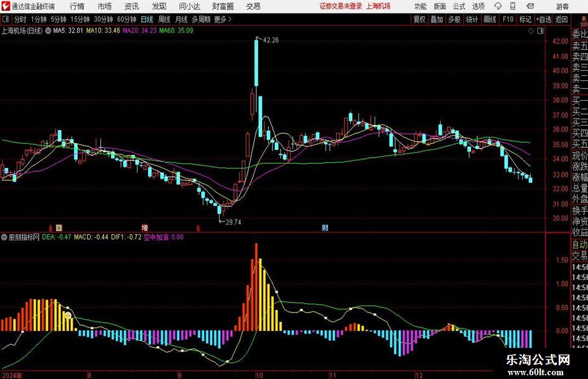The height and width of the screenshot is (379, 588).
Task: Expand the 上海机场(日线) indicator settings arrow
Action: (48, 30)
